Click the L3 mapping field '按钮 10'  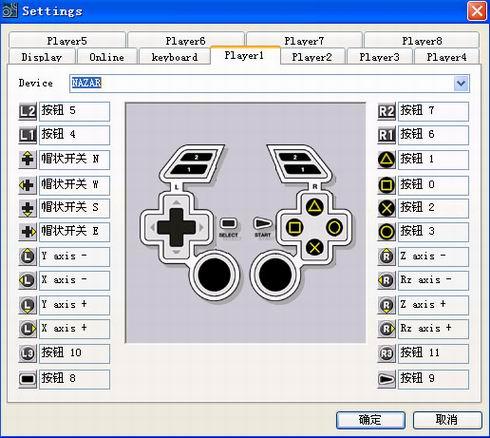74,354
